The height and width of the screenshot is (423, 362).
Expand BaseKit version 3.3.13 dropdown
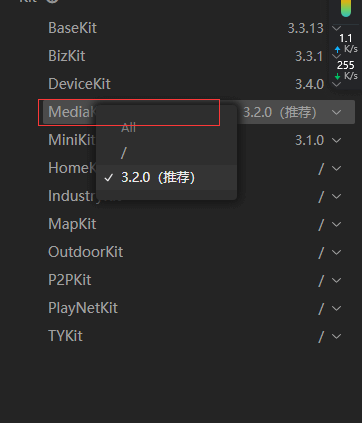337,28
